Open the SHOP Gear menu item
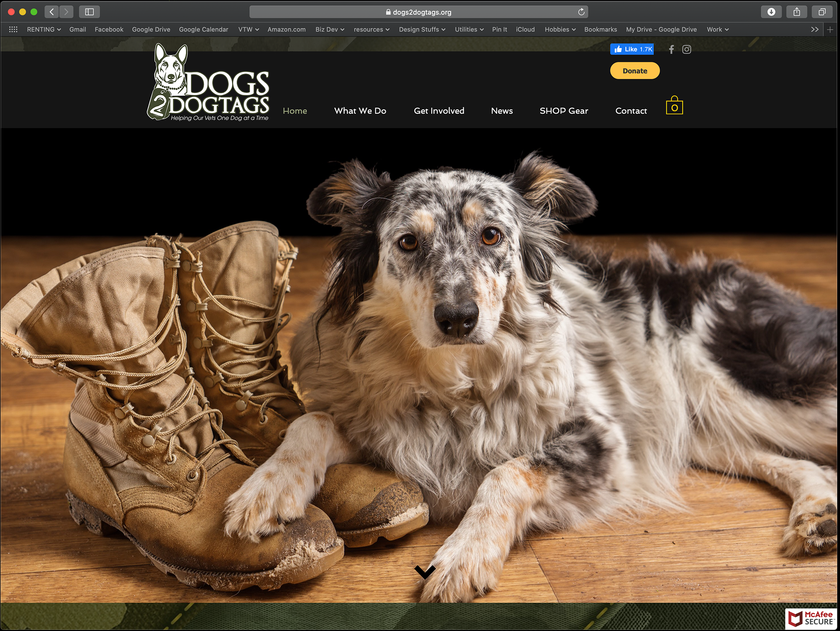840x631 pixels. 563,111
